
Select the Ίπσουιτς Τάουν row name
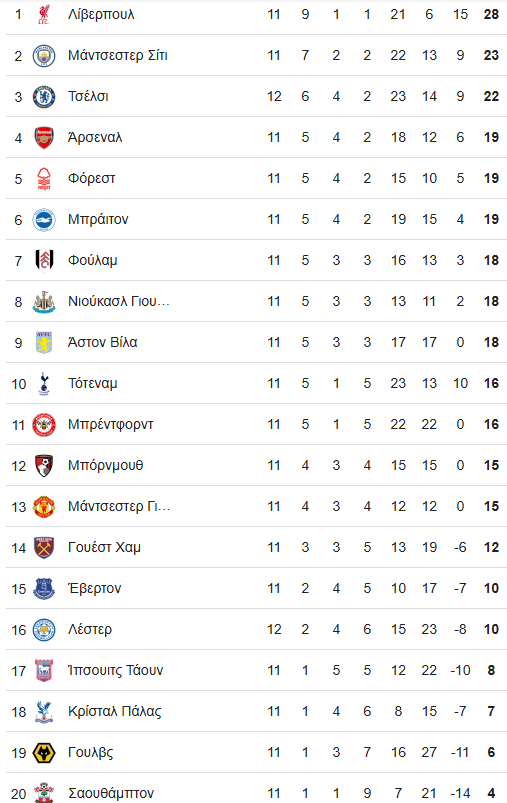pyautogui.click(x=115, y=670)
